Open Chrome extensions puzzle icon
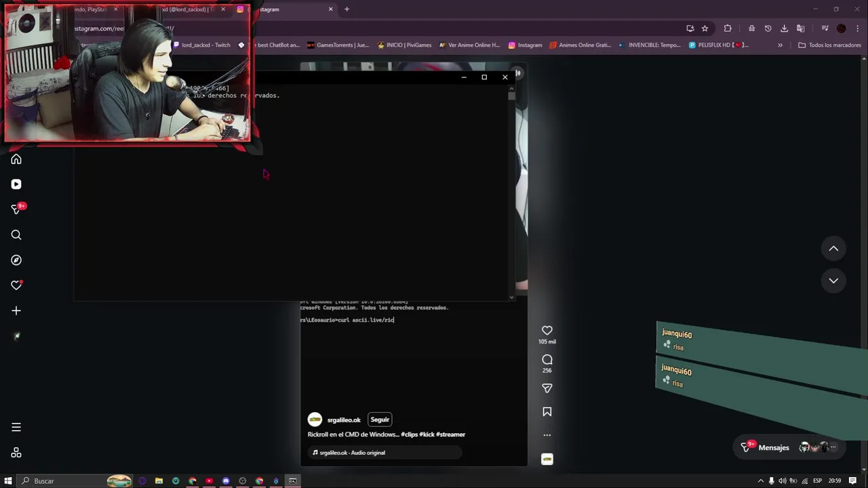This screenshot has height=488, width=868. coord(728,28)
